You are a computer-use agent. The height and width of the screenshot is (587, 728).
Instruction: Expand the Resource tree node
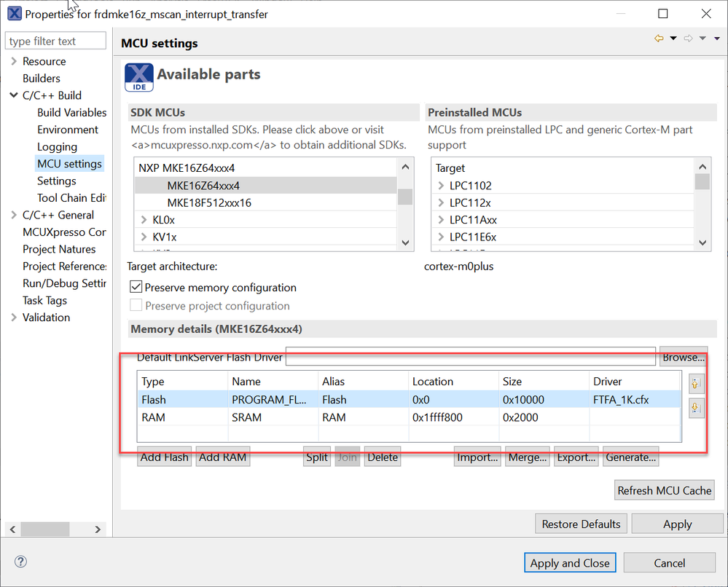(13, 61)
